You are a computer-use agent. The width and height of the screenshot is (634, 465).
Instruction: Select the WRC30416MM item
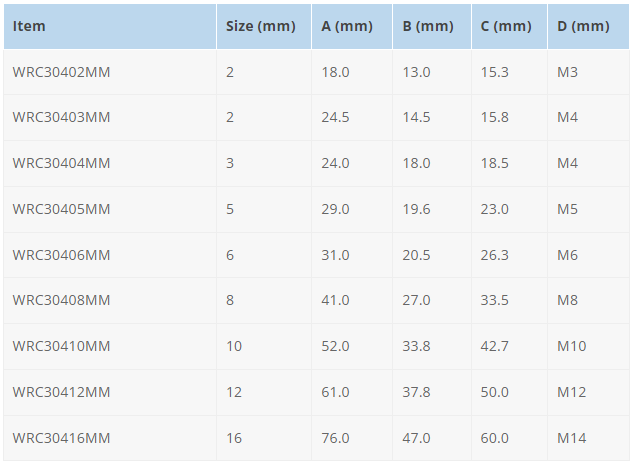61,439
